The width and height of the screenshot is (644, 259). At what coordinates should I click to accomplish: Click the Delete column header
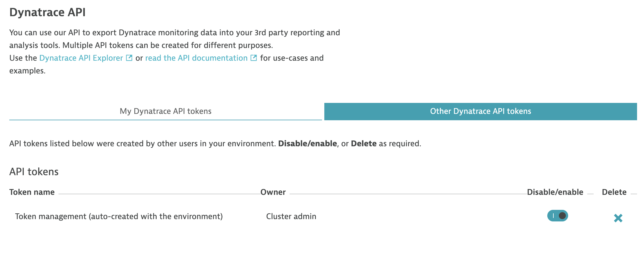614,192
